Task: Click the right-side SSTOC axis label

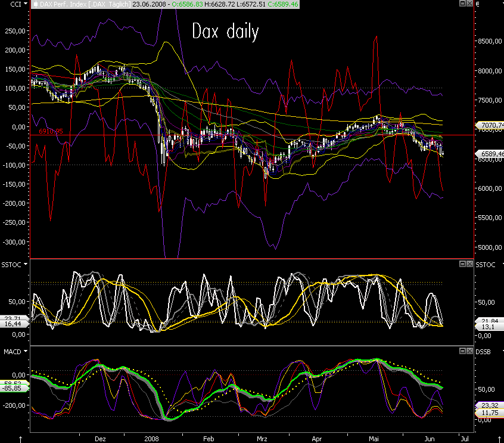Action: pyautogui.click(x=486, y=265)
